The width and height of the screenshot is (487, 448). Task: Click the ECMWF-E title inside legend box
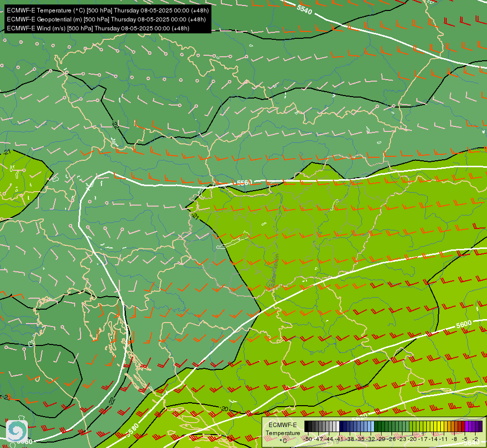click(283, 425)
